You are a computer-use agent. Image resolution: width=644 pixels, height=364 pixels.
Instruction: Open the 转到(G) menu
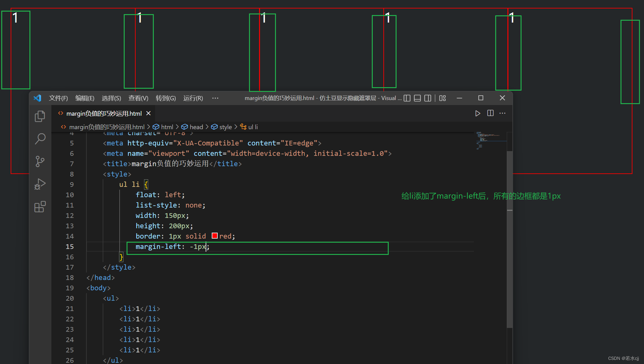[x=166, y=98]
